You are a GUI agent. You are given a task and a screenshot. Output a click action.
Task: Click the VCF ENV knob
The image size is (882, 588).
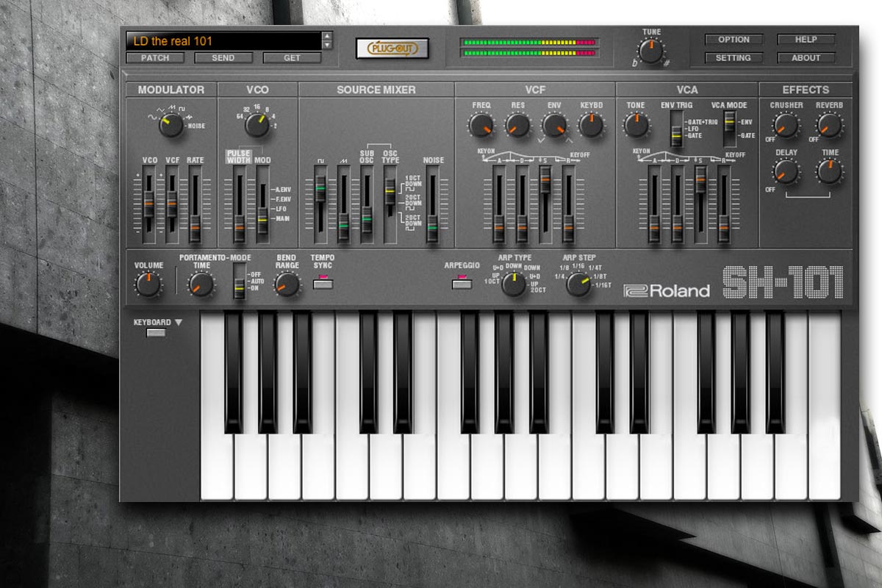(555, 126)
